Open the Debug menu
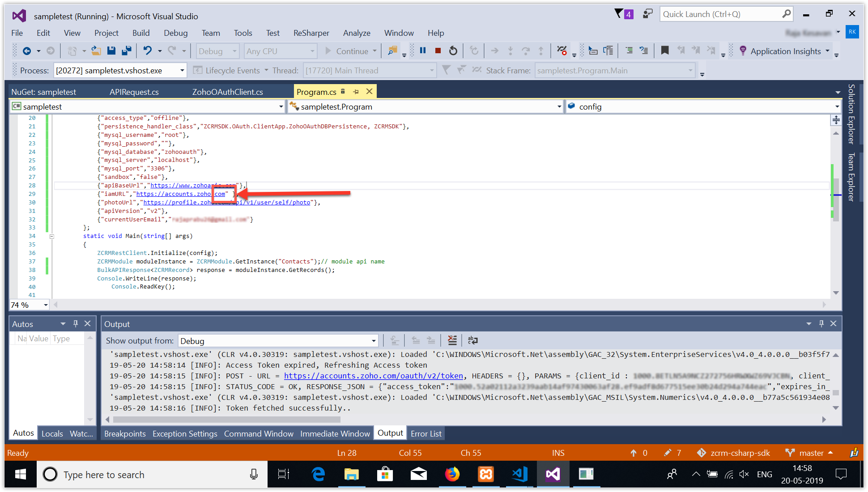This screenshot has height=492, width=868. coord(176,33)
